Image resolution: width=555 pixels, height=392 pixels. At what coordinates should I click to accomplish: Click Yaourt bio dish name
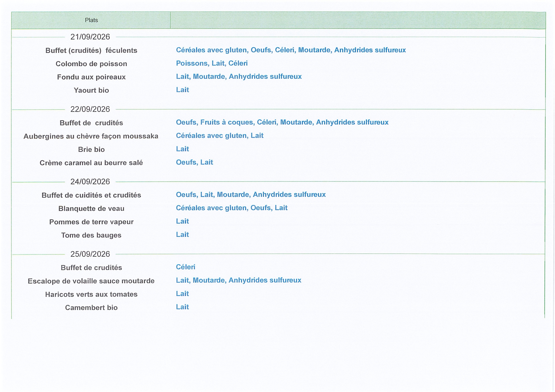coord(91,90)
